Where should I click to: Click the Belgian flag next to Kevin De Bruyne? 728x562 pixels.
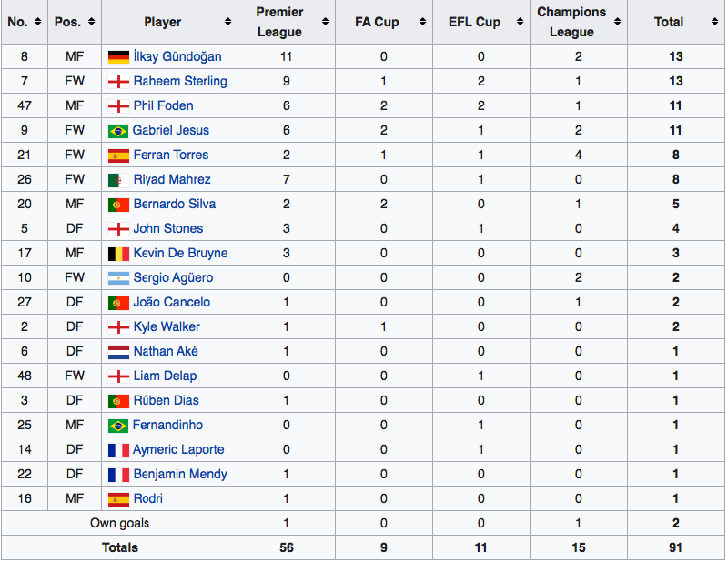tap(118, 254)
